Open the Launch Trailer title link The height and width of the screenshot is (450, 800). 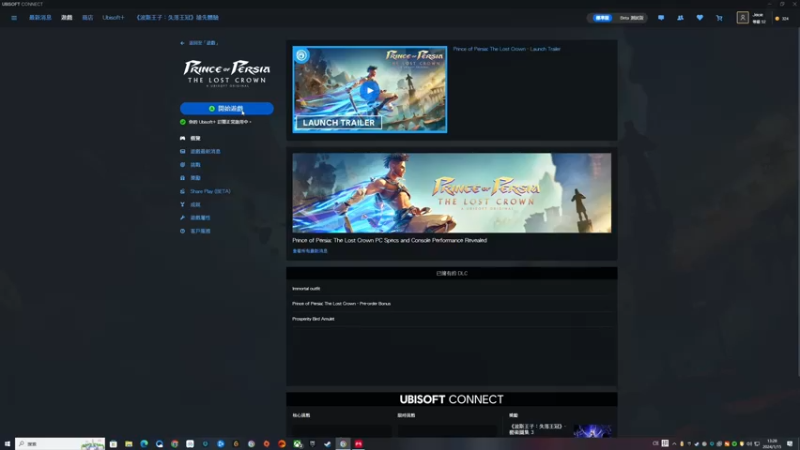507,49
